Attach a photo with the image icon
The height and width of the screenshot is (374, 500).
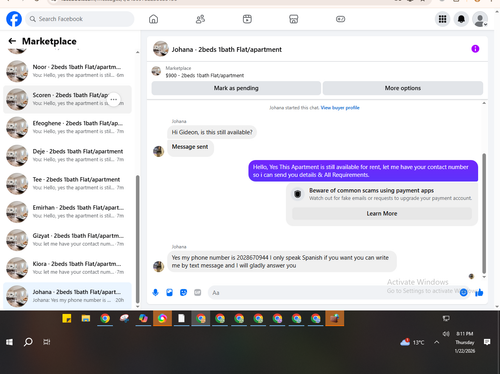169,292
